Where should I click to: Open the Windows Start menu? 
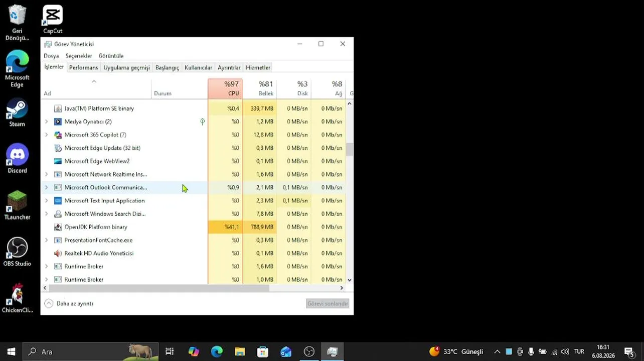click(11, 351)
